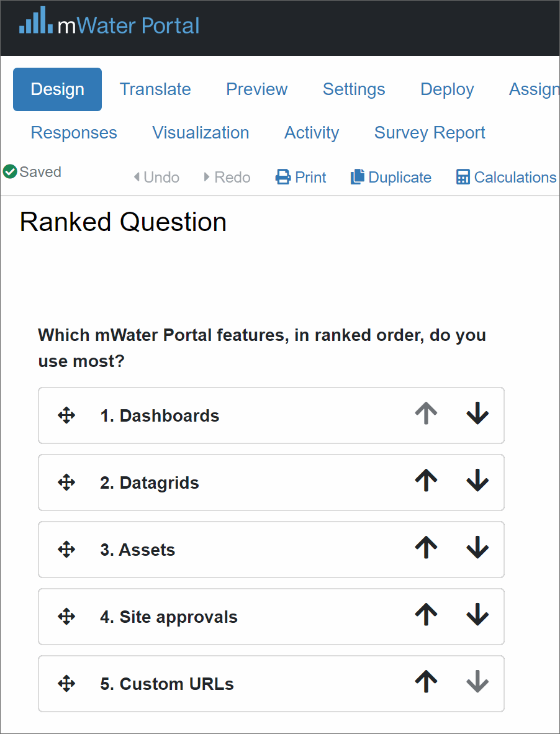Open the Survey Report tab
The height and width of the screenshot is (734, 560).
coord(430,132)
